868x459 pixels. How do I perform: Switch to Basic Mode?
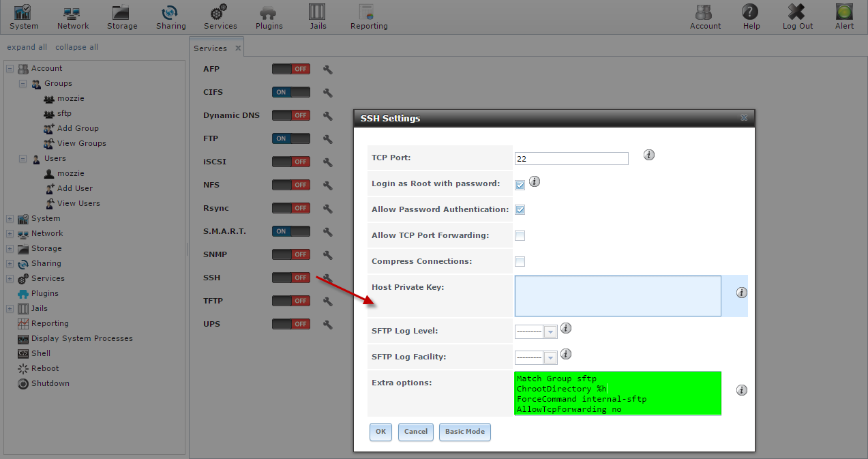point(465,432)
